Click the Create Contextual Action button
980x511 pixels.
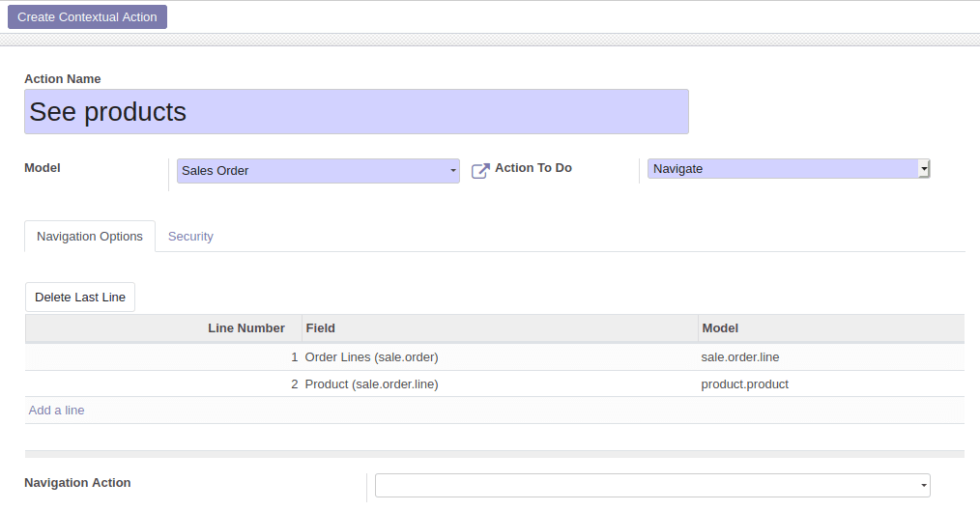point(87,17)
